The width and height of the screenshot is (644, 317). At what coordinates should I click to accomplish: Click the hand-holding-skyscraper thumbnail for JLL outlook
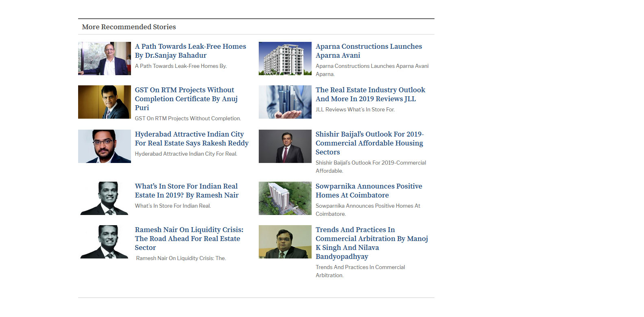[x=285, y=102]
